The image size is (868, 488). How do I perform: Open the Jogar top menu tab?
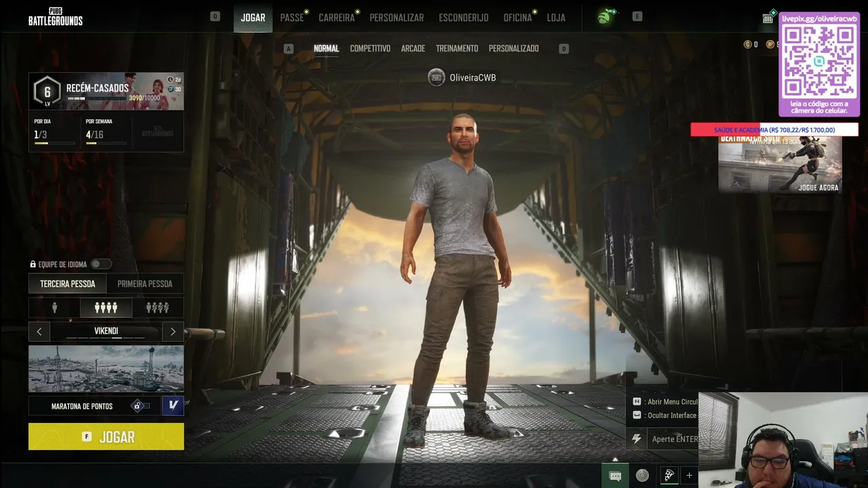coord(253,18)
